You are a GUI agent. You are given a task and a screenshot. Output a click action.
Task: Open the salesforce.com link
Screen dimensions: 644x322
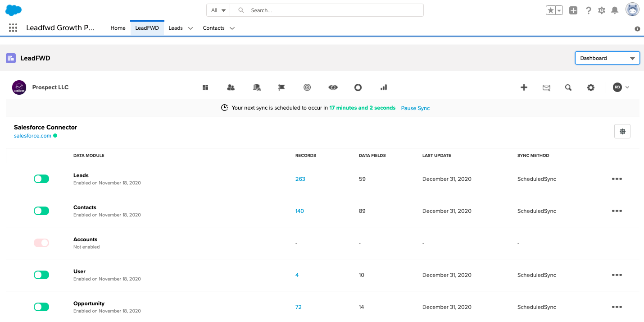click(32, 136)
